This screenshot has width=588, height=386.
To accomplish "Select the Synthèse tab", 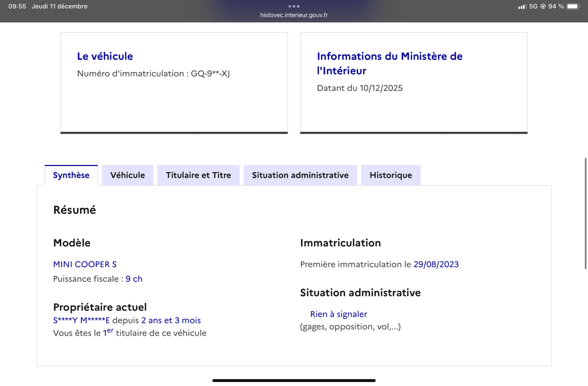I will (71, 175).
